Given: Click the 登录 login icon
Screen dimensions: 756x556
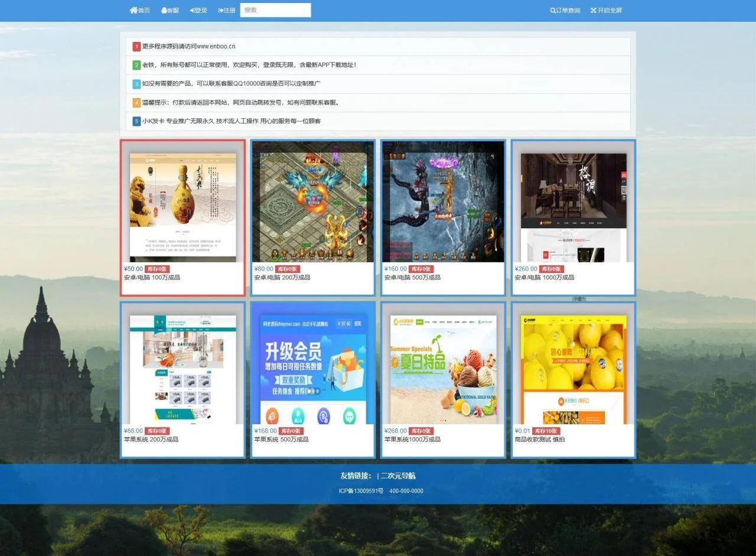Looking at the screenshot, I should point(193,11).
